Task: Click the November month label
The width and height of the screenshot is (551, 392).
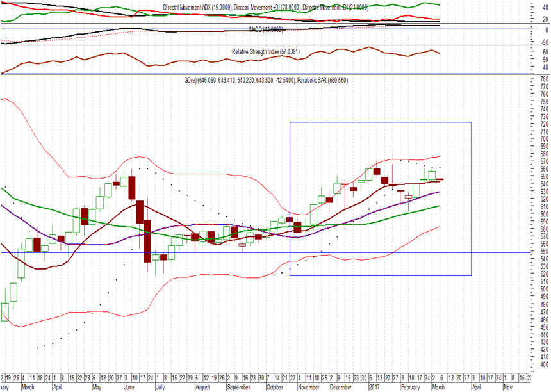Action: tap(308, 388)
